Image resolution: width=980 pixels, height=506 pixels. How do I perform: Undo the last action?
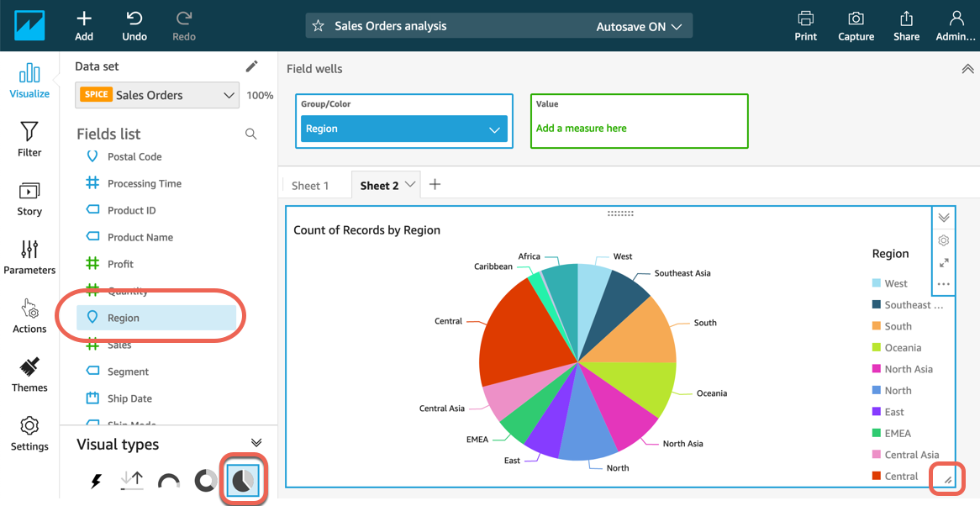point(134,18)
